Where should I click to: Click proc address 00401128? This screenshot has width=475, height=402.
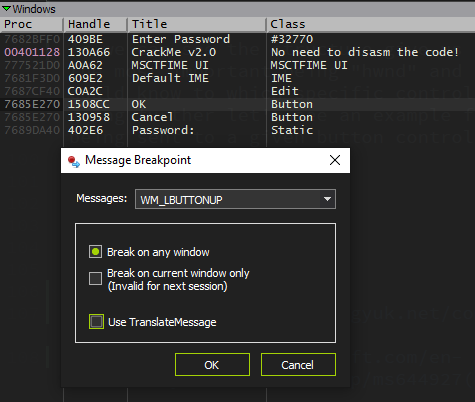click(32, 52)
